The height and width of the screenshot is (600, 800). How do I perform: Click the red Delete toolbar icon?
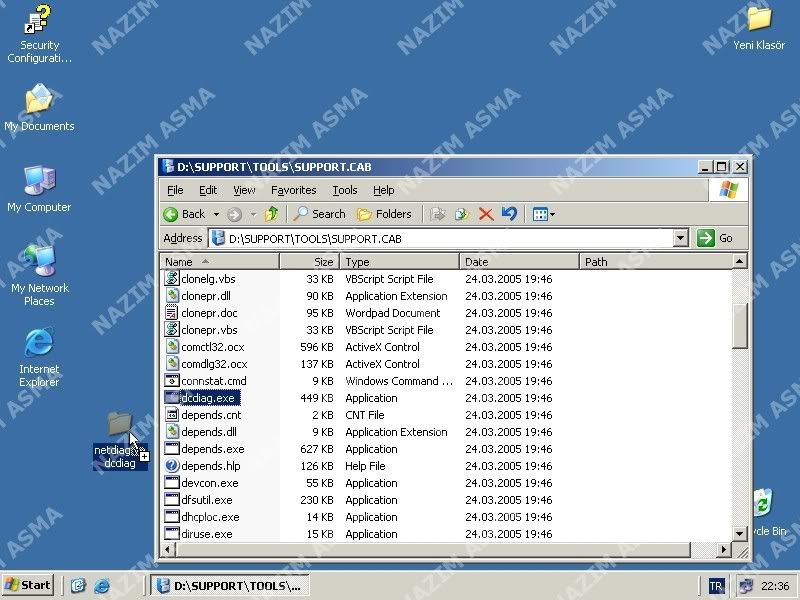tap(486, 214)
